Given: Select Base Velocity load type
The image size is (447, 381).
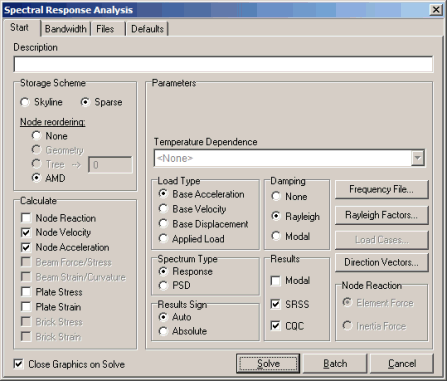Looking at the screenshot, I should 193,209.
